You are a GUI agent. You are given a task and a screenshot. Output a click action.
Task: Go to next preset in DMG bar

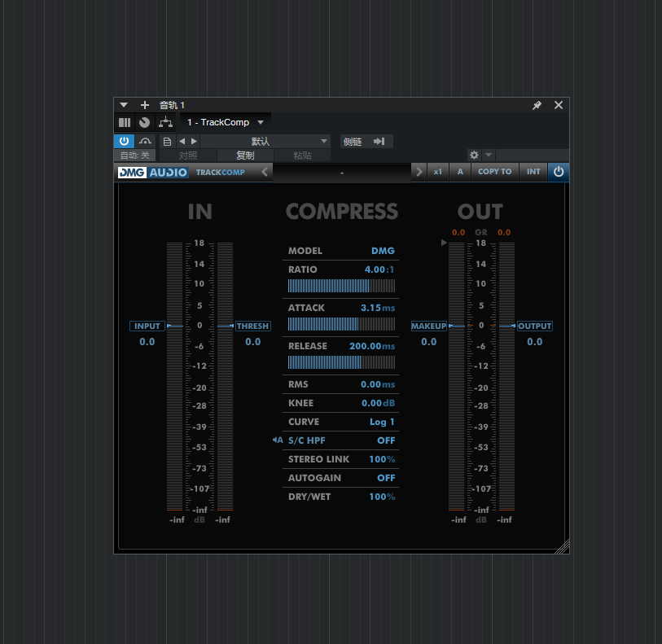[419, 172]
